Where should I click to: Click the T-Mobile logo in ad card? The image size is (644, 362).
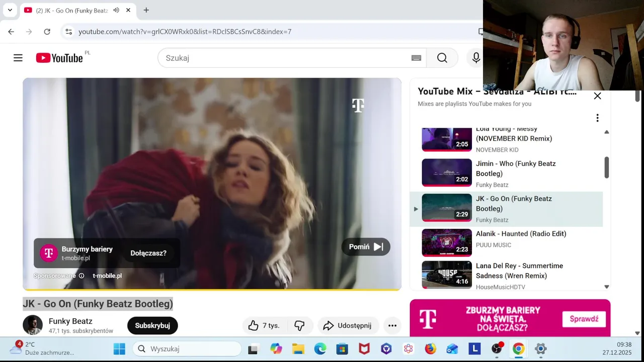point(49,253)
